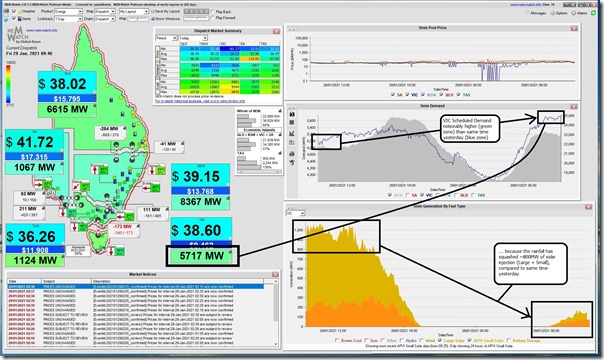Expand the Lookback 1 Day dropdown
604x360 pixels.
pyautogui.click(x=69, y=18)
